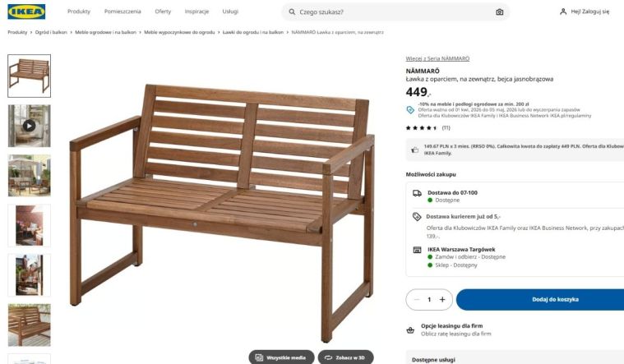Open Inspiracje menu
This screenshot has width=624, height=364.
click(196, 12)
